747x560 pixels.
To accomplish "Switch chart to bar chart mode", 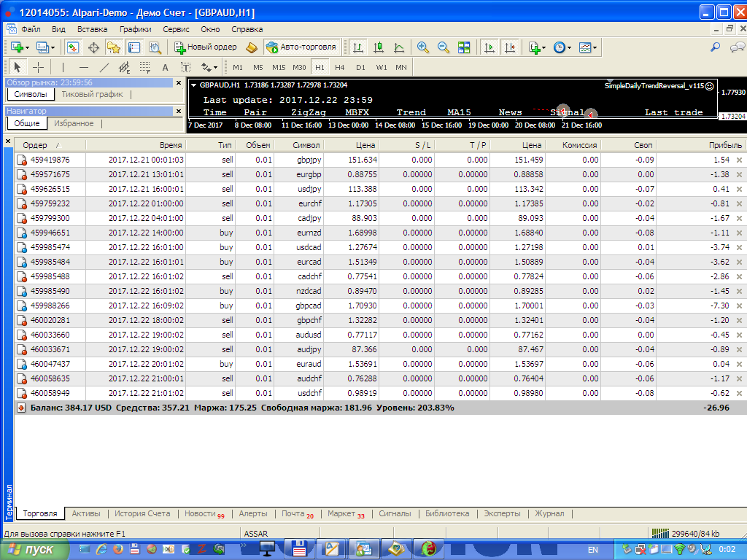I will point(357,47).
